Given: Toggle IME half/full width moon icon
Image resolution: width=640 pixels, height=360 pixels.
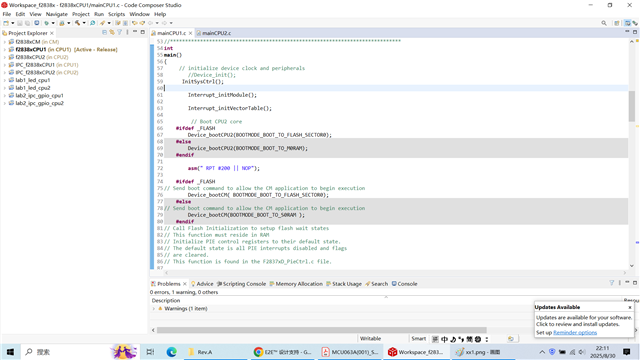Looking at the screenshot, I should (453, 339).
